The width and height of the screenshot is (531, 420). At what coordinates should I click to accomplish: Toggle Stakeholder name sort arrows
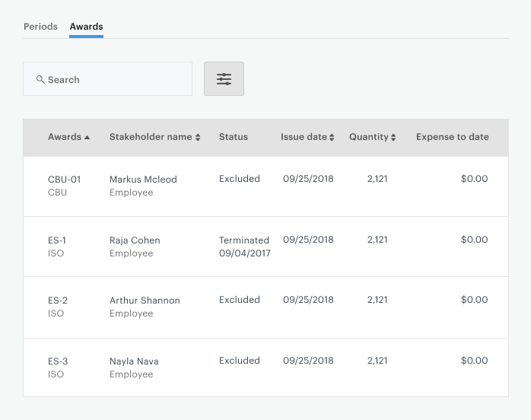198,137
